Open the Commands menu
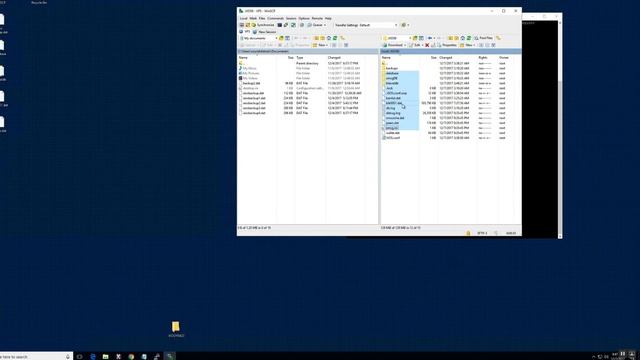640x360 pixels. point(276,18)
